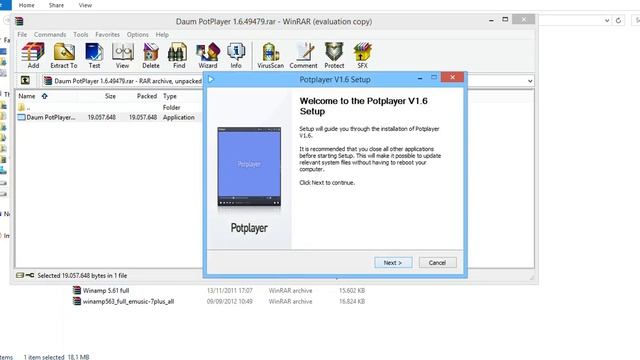Sort archive list by Size column
This screenshot has height=360, width=640.
click(x=110, y=96)
